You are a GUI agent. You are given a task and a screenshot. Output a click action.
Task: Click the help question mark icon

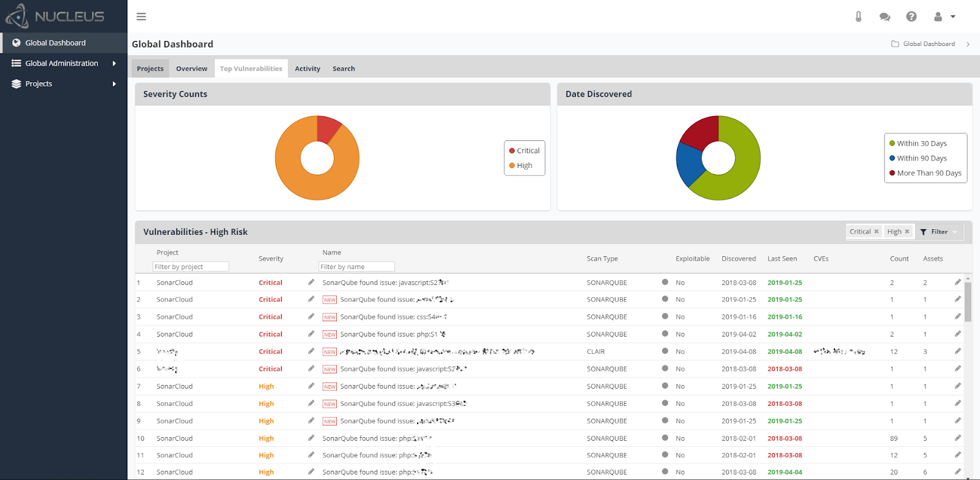point(911,17)
